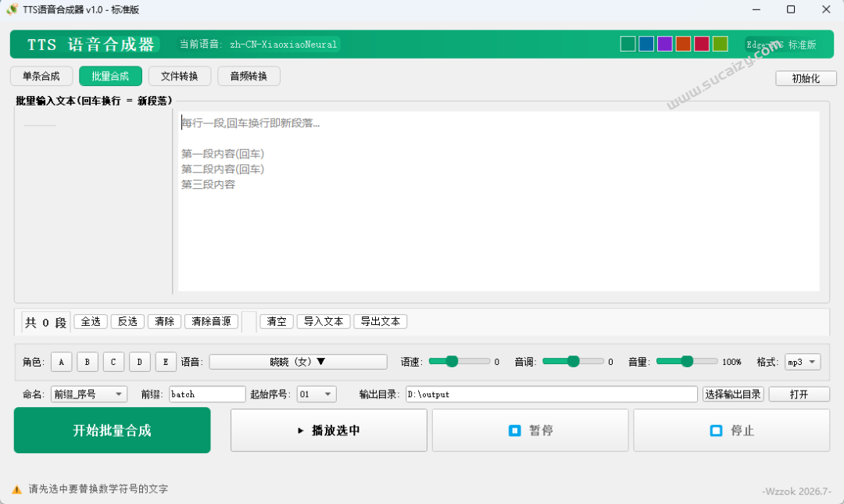The height and width of the screenshot is (504, 844).
Task: Select role C
Action: pyautogui.click(x=113, y=362)
